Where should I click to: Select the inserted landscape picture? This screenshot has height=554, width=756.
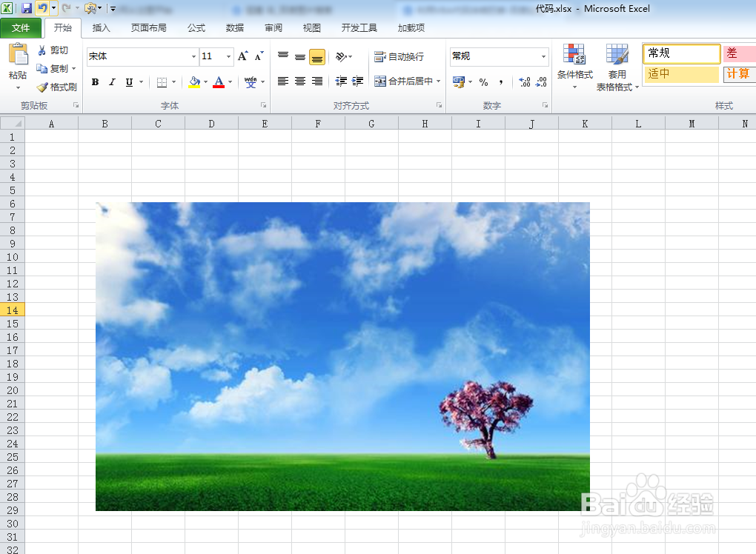pos(342,356)
